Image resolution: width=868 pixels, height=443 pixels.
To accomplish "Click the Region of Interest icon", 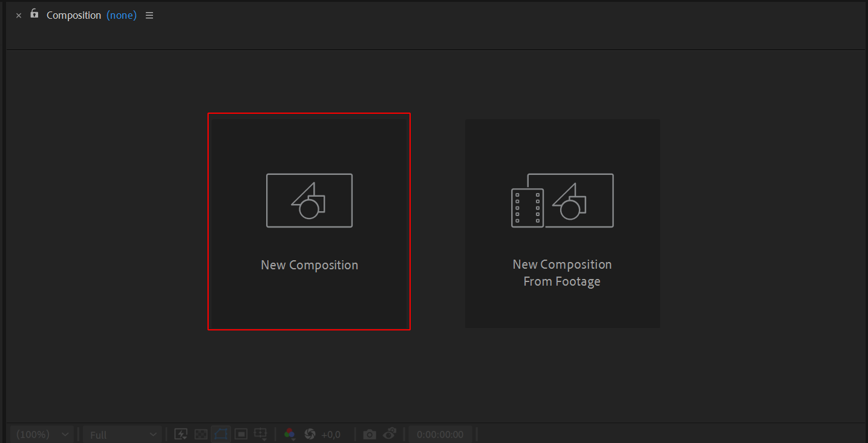I will [x=241, y=435].
